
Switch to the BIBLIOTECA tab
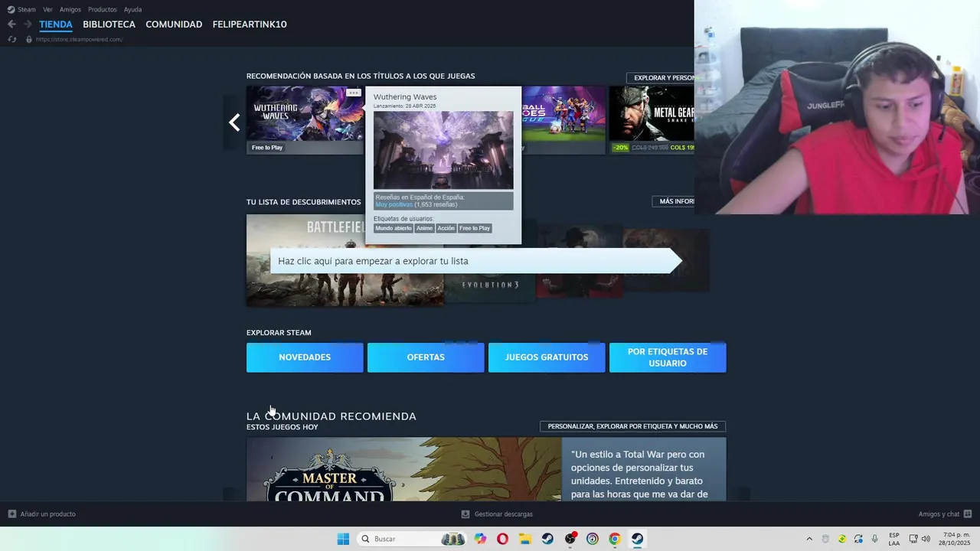(x=109, y=24)
